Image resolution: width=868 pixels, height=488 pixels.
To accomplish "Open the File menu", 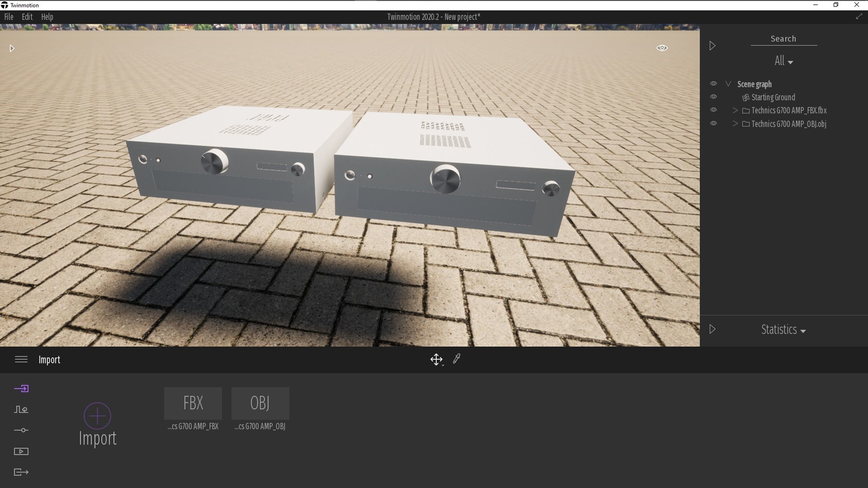I will pyautogui.click(x=9, y=17).
